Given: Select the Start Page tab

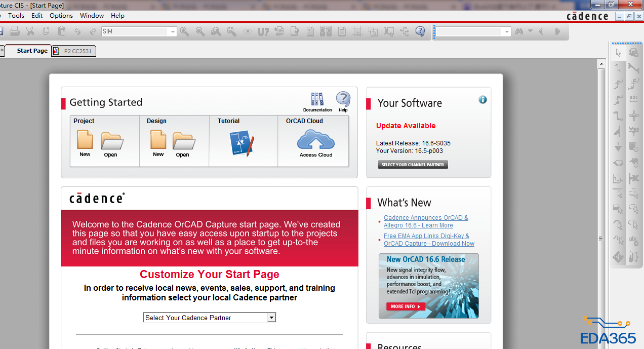Looking at the screenshot, I should pyautogui.click(x=28, y=51).
